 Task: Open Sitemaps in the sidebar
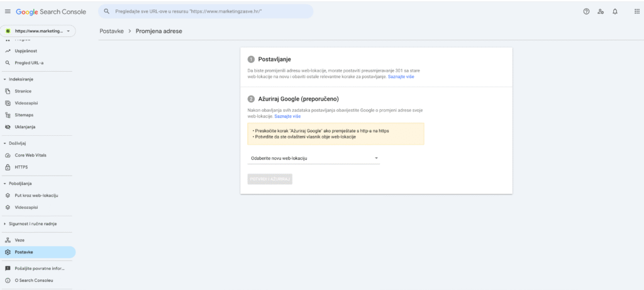point(24,115)
